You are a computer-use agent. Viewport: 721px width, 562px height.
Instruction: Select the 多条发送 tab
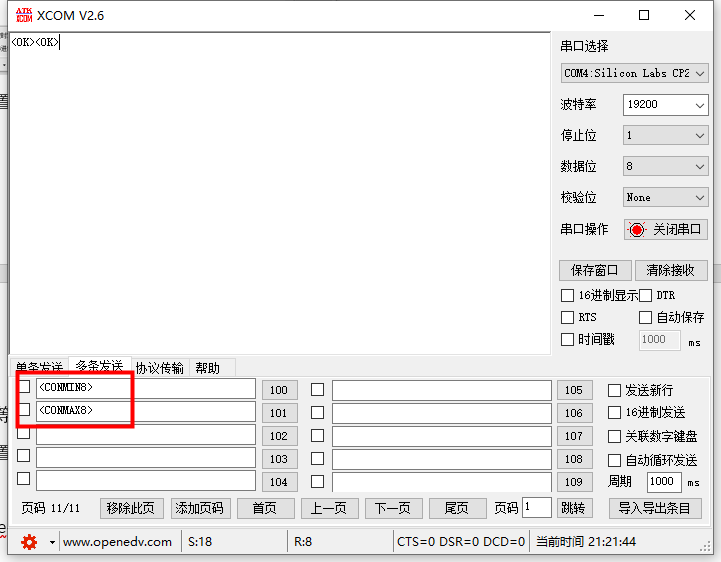pyautogui.click(x=99, y=366)
